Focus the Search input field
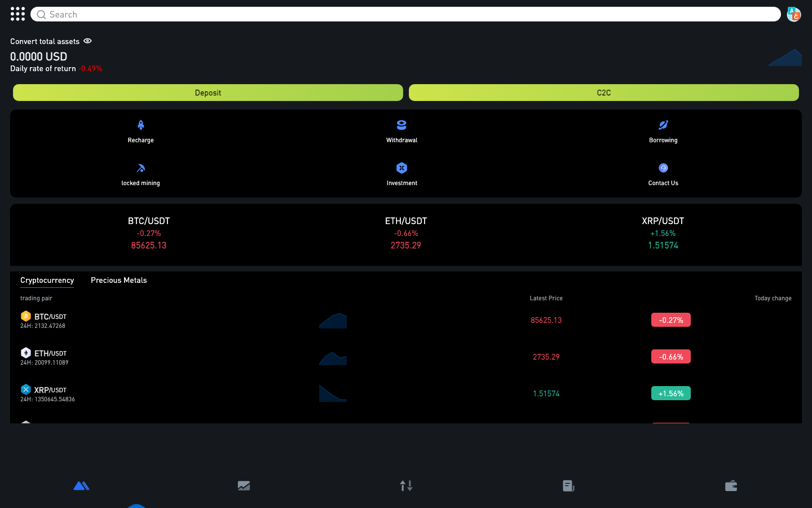This screenshot has height=508, width=812. tap(405, 14)
